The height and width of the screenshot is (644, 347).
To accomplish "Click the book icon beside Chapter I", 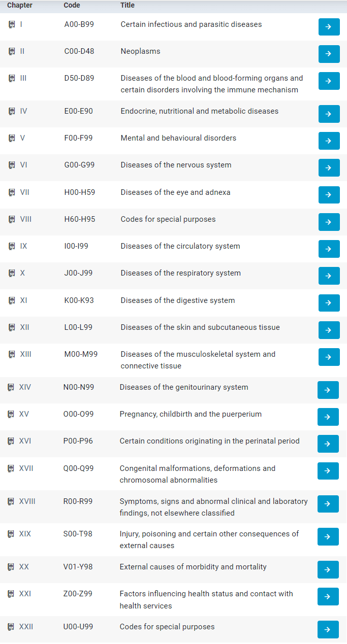I will pyautogui.click(x=12, y=24).
